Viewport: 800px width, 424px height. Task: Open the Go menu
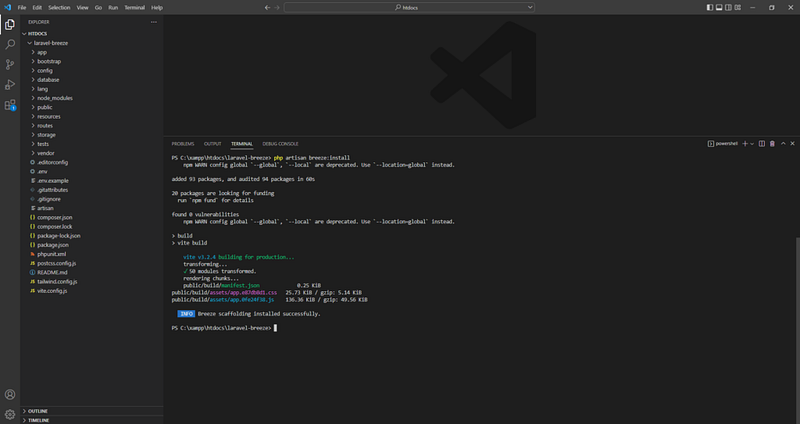point(98,7)
